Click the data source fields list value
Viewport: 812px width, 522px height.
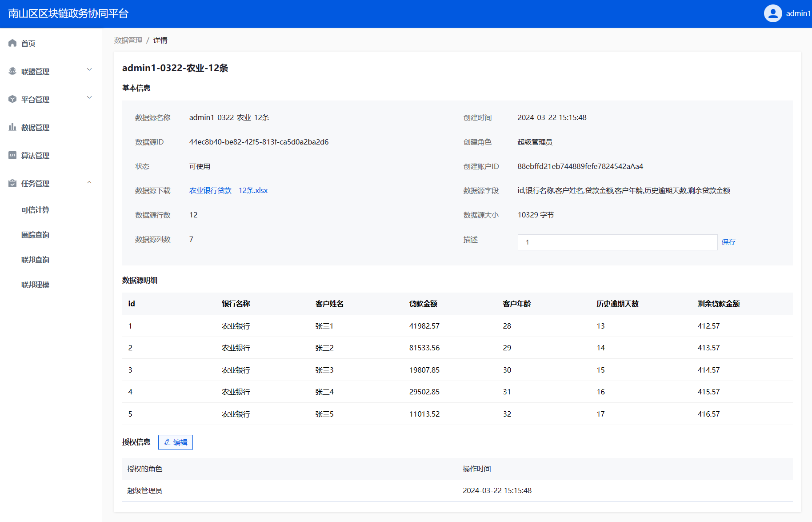(624, 190)
